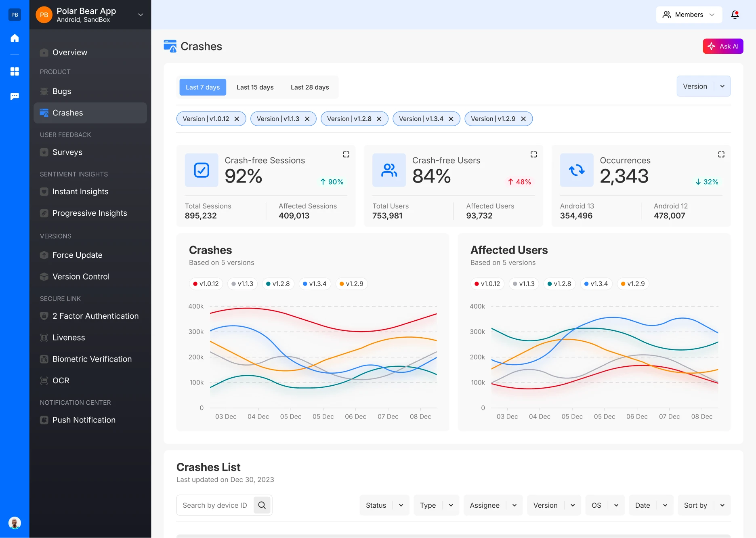Click the notification bell icon
Image resolution: width=756 pixels, height=538 pixels.
tap(735, 15)
